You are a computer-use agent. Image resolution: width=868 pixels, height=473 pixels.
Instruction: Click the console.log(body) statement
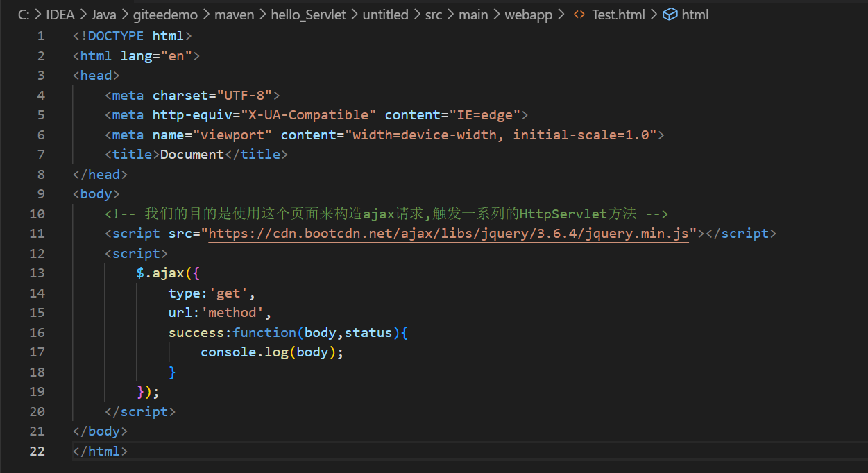[273, 352]
